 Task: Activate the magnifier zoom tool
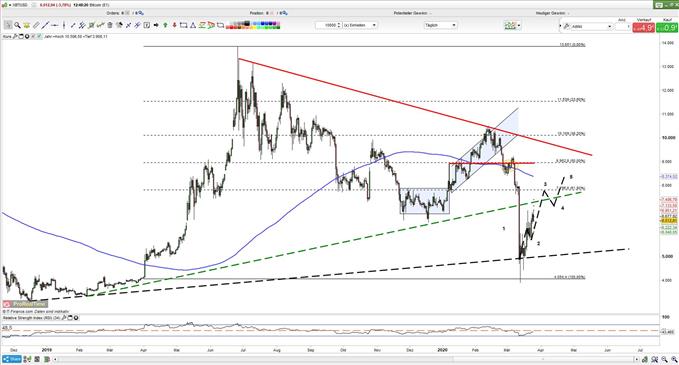[17, 25]
